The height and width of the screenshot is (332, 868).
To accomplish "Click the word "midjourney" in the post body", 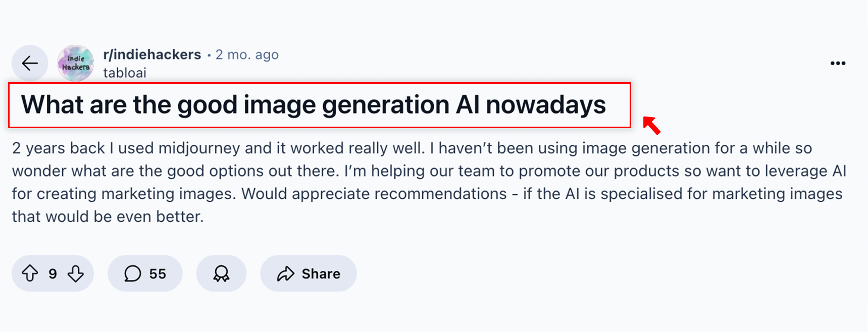I will tap(199, 148).
